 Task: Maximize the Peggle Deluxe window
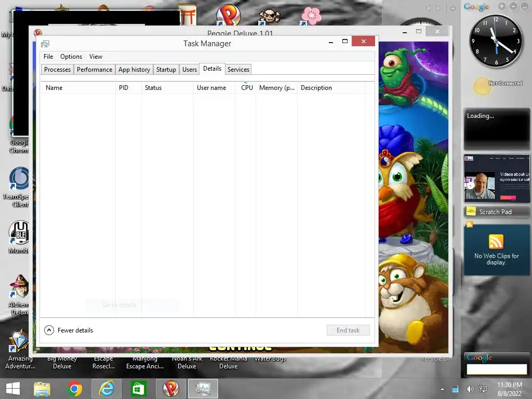coord(419,31)
